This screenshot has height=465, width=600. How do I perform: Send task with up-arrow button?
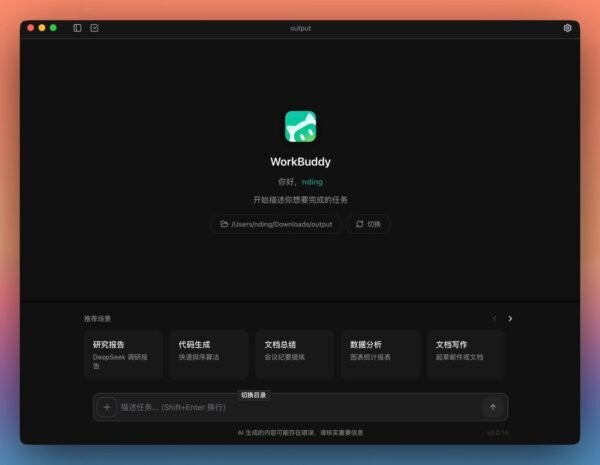click(493, 407)
